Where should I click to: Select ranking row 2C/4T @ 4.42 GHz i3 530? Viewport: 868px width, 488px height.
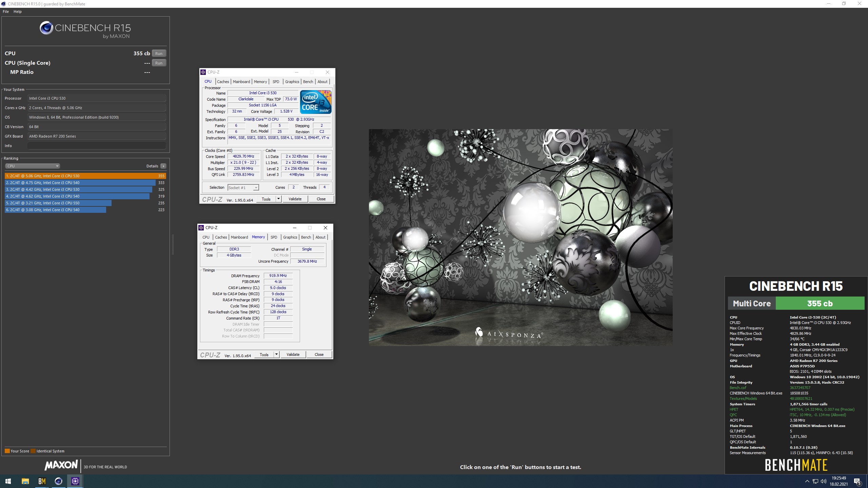[85, 189]
